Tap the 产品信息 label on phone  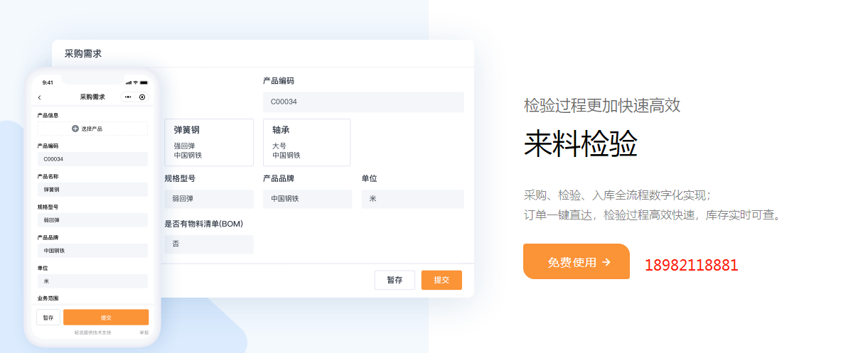click(x=48, y=115)
